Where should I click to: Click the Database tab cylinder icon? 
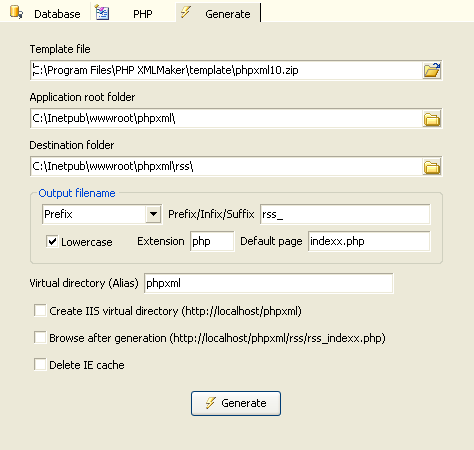(16, 12)
